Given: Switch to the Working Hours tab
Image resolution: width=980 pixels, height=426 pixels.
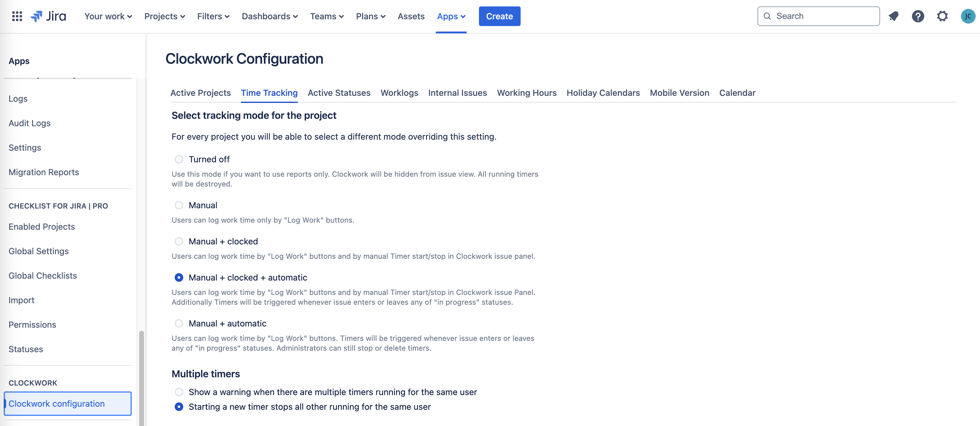Looking at the screenshot, I should tap(526, 93).
